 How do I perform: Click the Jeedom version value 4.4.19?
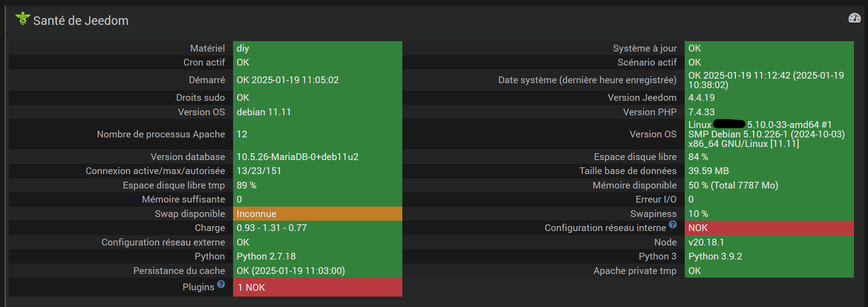pyautogui.click(x=701, y=98)
